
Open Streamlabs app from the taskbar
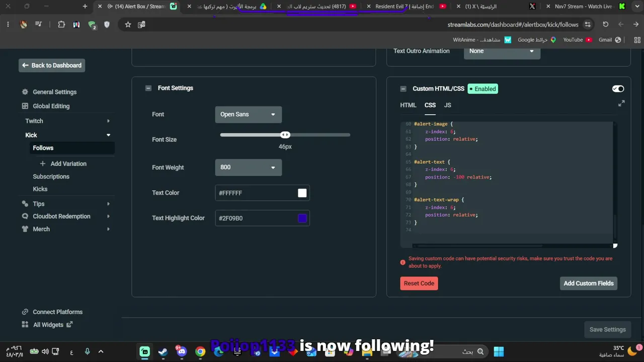point(145,351)
